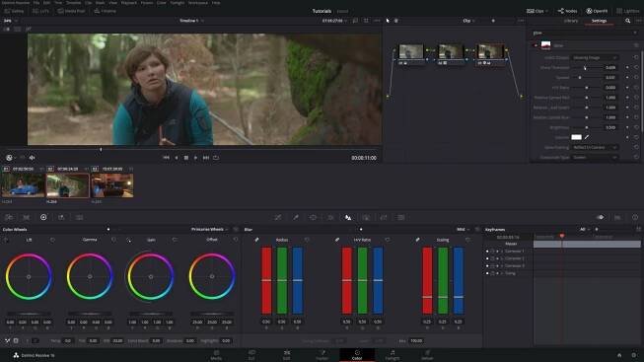
Task: Open the Fairlight page tab
Action: pyautogui.click(x=393, y=355)
